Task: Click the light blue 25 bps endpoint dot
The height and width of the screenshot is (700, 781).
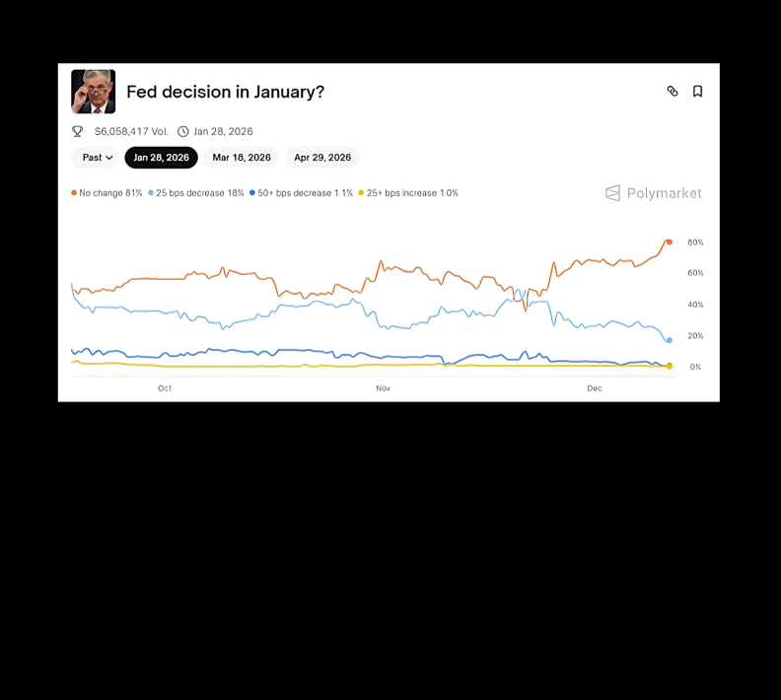Action: click(670, 340)
